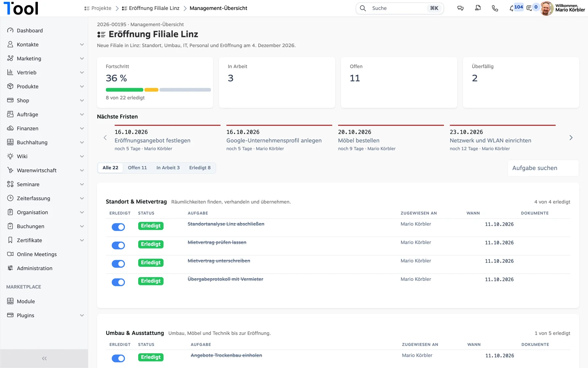Toggle erledigt for Mietvertrag prüfen lassen
This screenshot has width=588, height=368.
pyautogui.click(x=118, y=245)
